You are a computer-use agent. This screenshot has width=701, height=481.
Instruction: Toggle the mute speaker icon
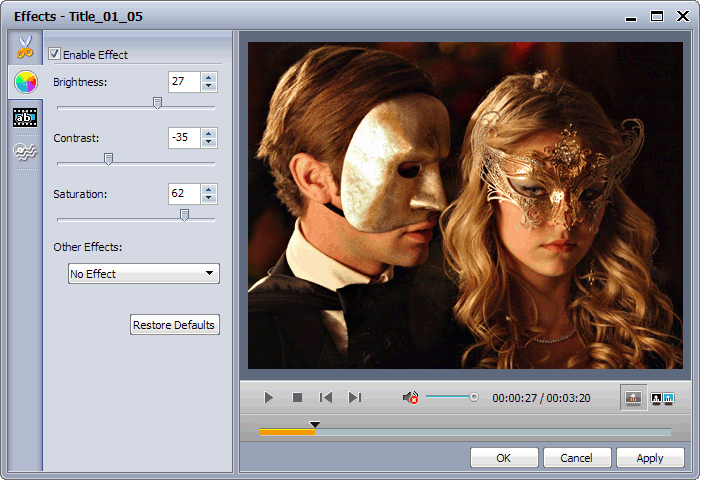click(x=410, y=397)
